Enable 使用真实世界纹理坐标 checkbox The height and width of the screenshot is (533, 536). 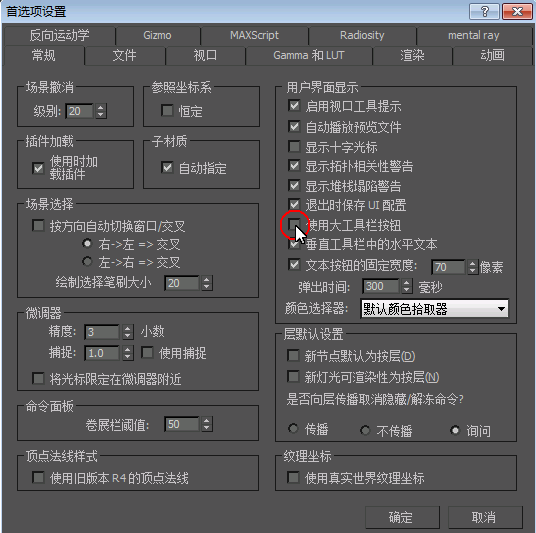click(293, 477)
